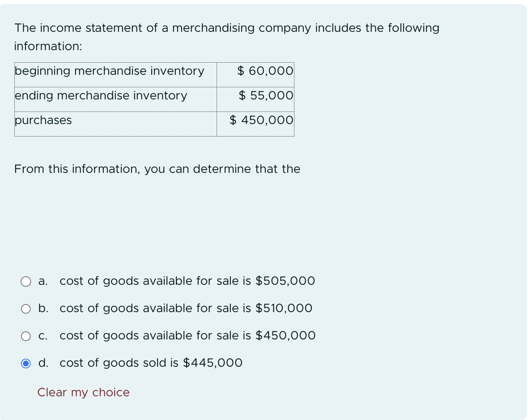Click the 'purchases' table cell
528x420 pixels.
click(x=115, y=124)
